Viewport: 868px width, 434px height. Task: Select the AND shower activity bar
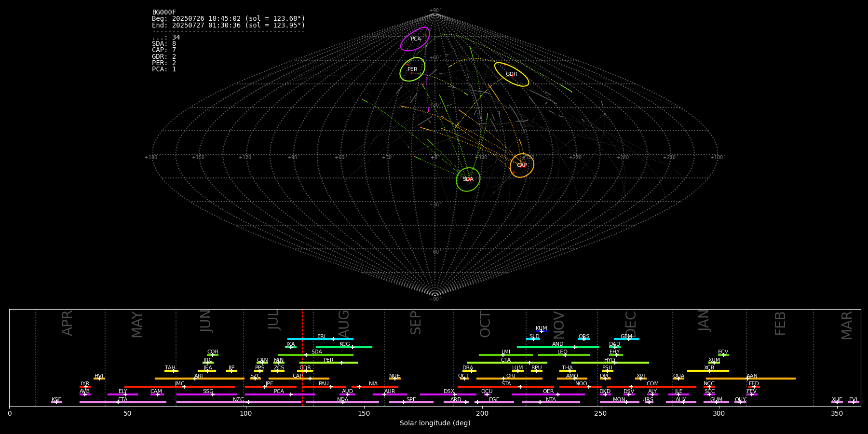coord(558,347)
